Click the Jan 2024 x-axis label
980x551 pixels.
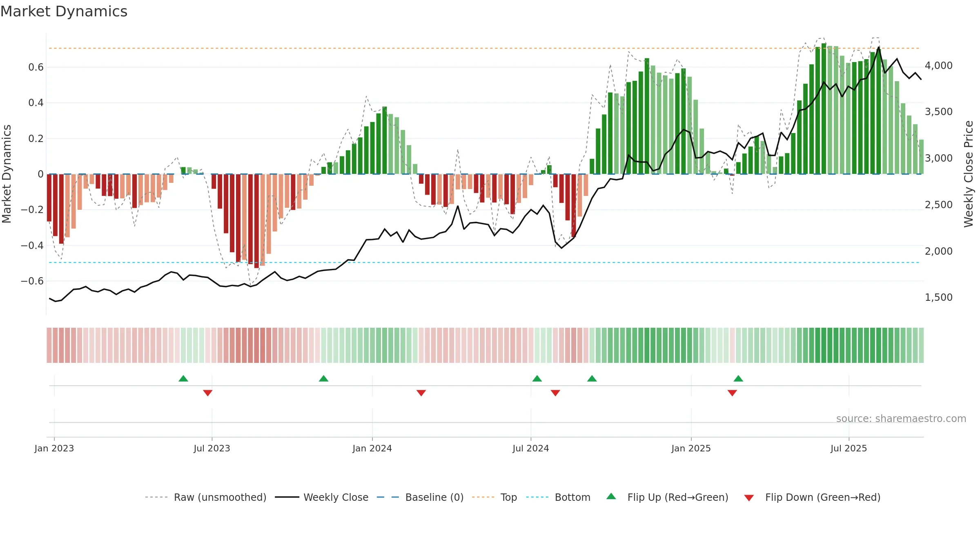point(372,448)
